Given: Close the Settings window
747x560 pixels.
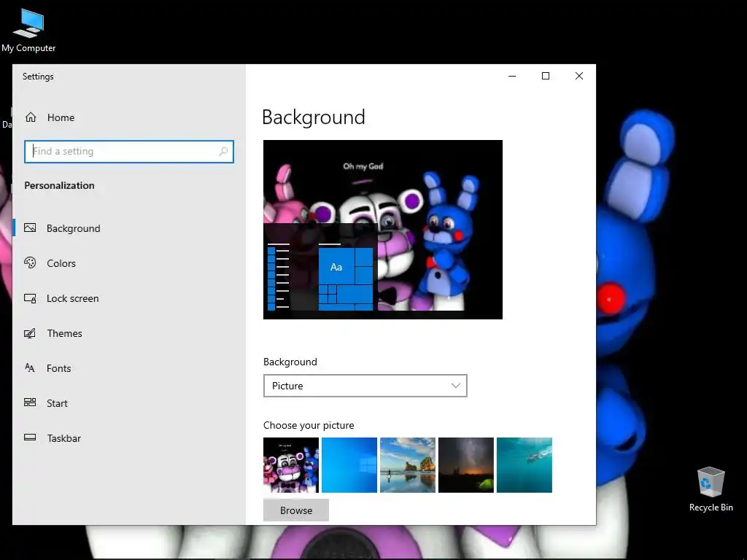Looking at the screenshot, I should point(578,76).
